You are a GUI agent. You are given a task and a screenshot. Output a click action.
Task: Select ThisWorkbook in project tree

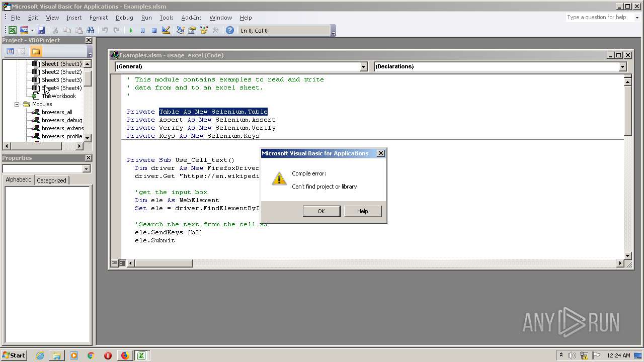pos(59,96)
